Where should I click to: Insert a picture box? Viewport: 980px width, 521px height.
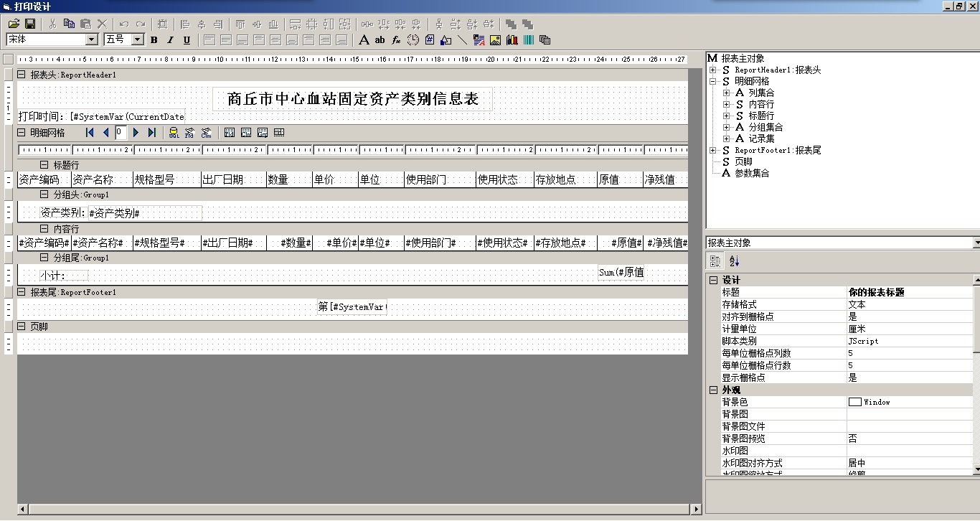click(x=496, y=40)
